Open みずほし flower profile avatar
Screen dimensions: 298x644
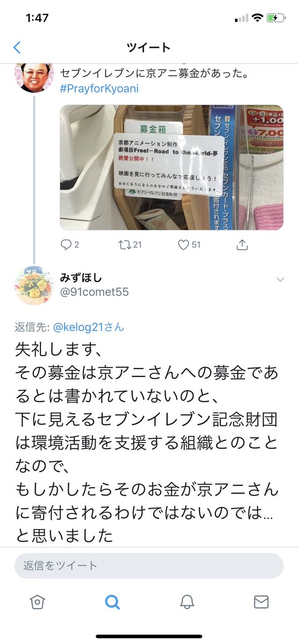click(34, 286)
